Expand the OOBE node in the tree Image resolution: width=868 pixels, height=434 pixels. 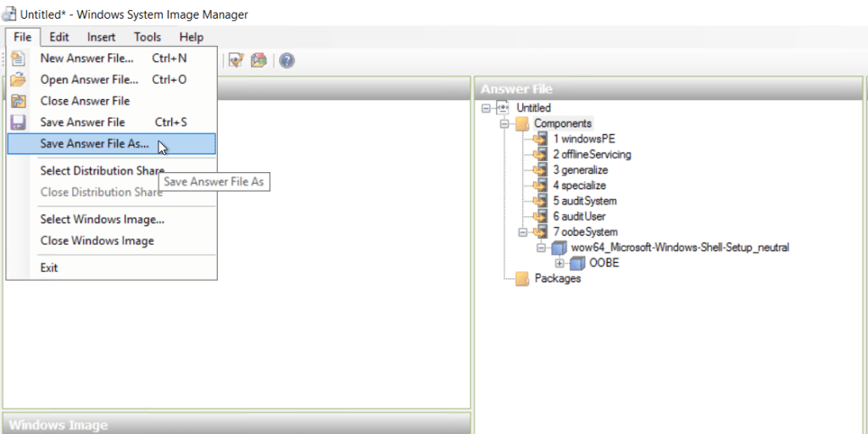(559, 263)
